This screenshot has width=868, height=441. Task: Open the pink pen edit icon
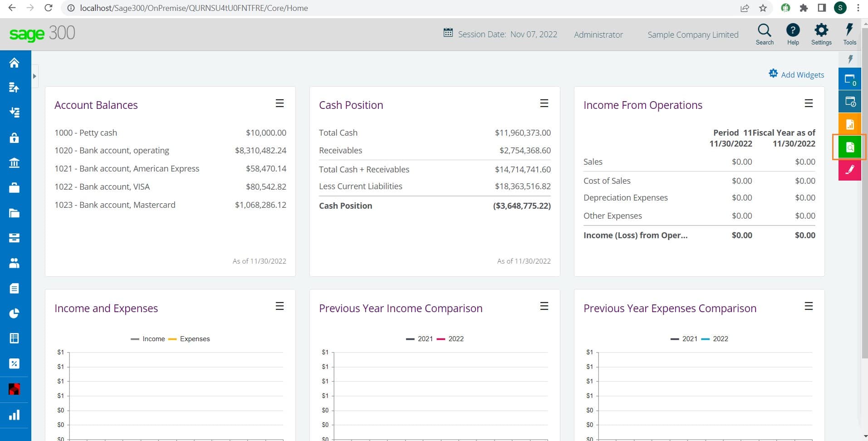[850, 170]
